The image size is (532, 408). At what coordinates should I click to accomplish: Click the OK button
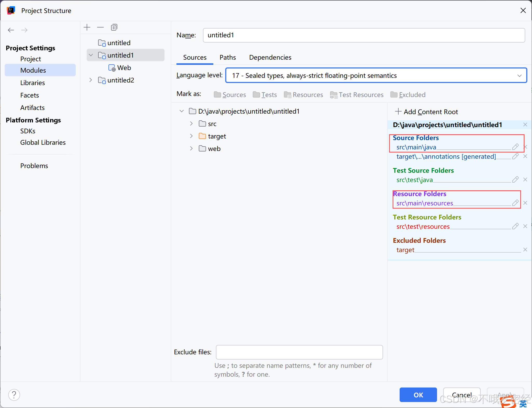(418, 395)
